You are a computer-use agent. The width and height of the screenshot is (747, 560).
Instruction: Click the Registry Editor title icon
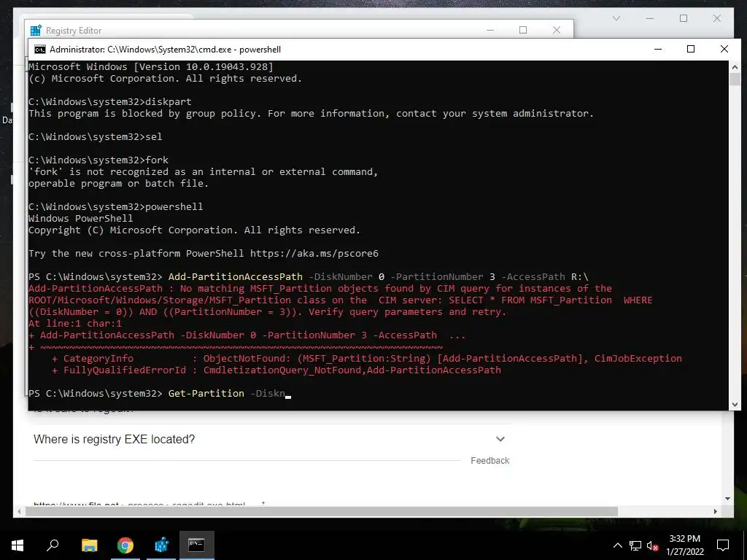36,31
